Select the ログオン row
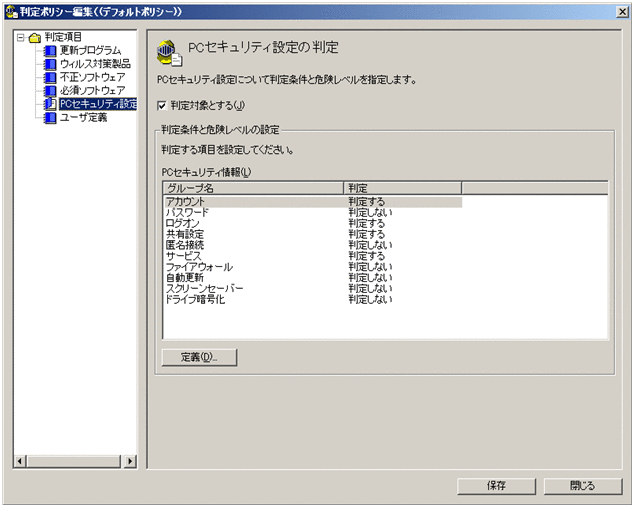 pyautogui.click(x=313, y=224)
